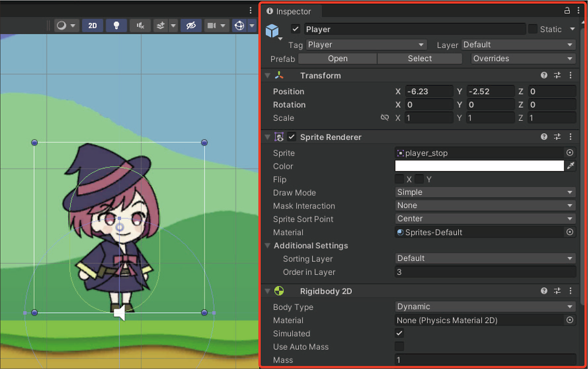Open Rigidbody 2D presets icon
The image size is (588, 369).
557,291
